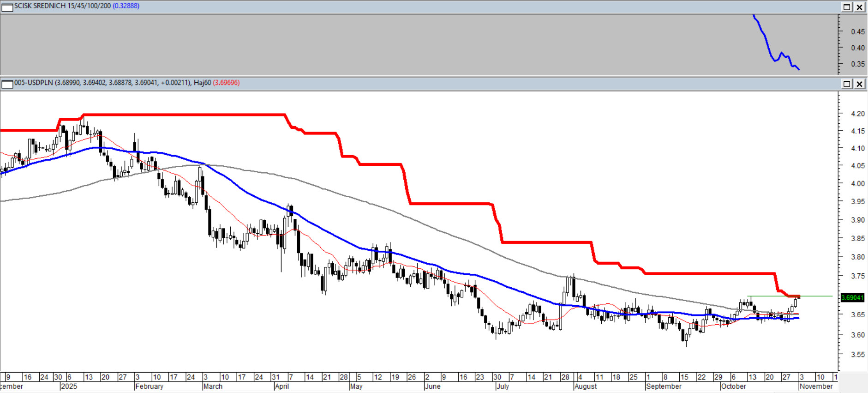Click the April label on the time axis
This screenshot has height=393, width=868.
(x=281, y=386)
